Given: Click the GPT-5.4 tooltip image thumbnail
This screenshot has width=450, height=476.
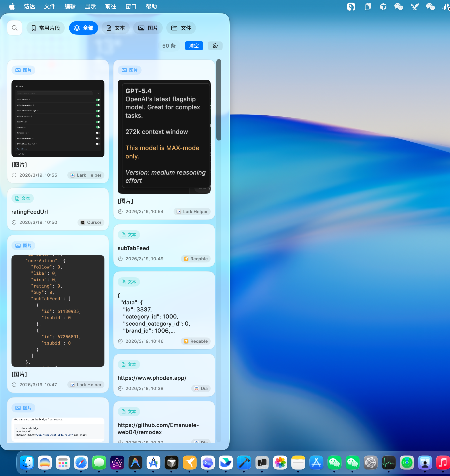Looking at the screenshot, I should [x=164, y=136].
